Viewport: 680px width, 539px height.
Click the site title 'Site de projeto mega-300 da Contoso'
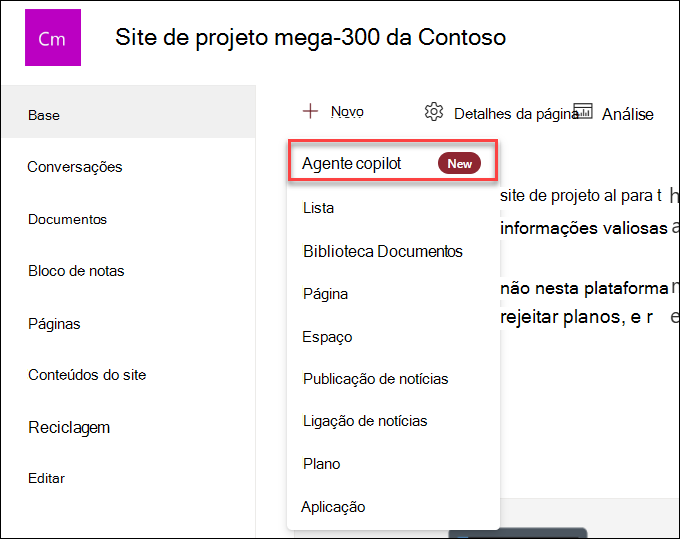311,37
